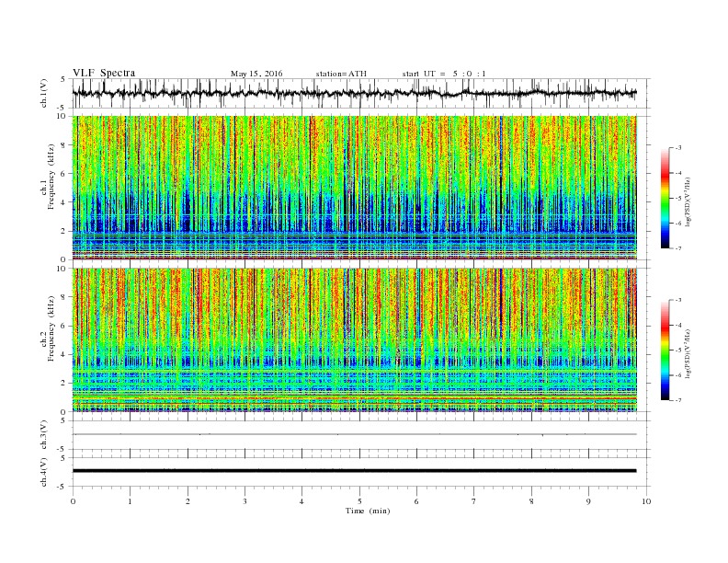
Task: Click the ch.4 thick black trace
Action: 355,471
